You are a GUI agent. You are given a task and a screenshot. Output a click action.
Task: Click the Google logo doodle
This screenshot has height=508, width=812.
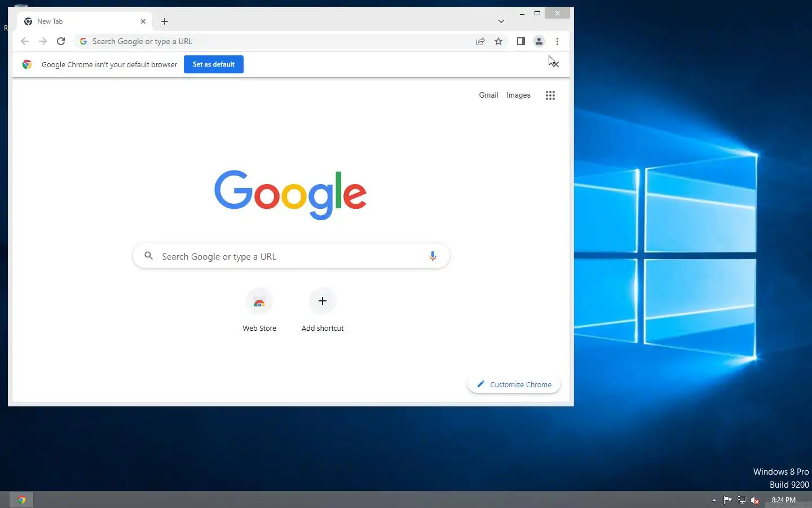pyautogui.click(x=290, y=195)
